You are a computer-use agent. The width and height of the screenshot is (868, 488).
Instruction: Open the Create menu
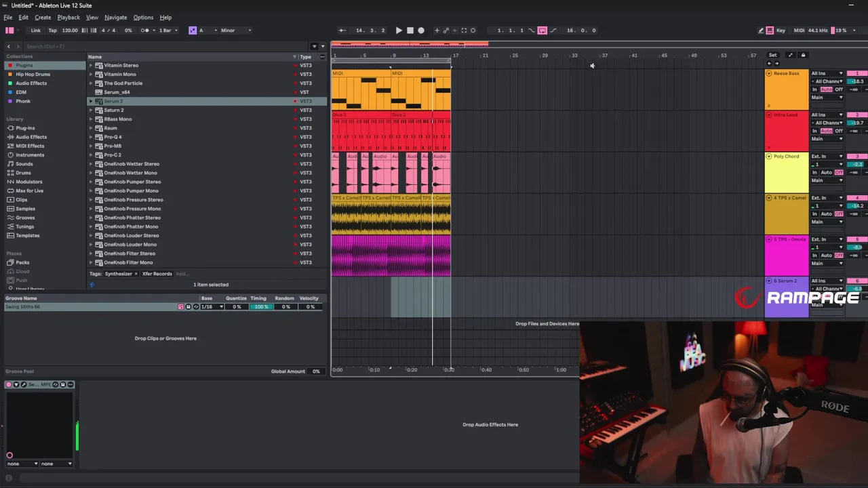[43, 18]
